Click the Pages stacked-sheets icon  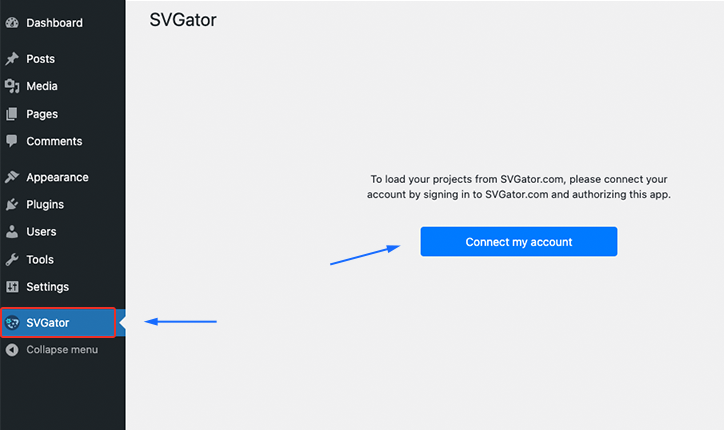[12, 114]
